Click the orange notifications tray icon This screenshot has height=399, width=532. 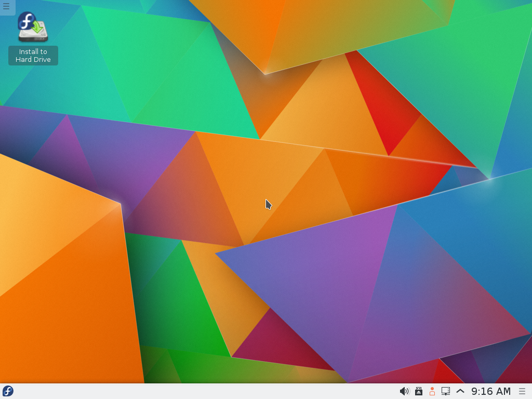coord(432,391)
